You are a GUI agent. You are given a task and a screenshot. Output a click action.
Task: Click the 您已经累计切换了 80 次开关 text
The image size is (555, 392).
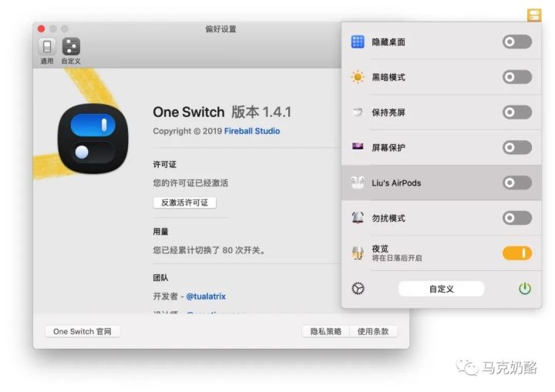[209, 250]
